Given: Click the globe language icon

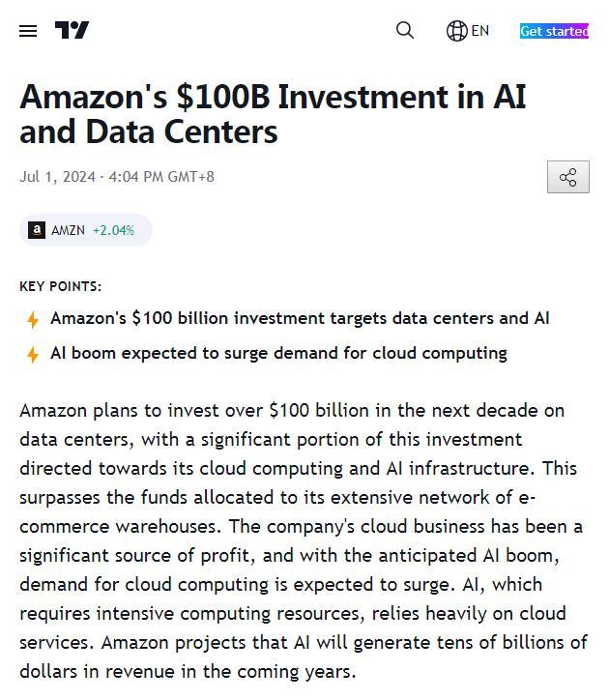Looking at the screenshot, I should [x=456, y=31].
